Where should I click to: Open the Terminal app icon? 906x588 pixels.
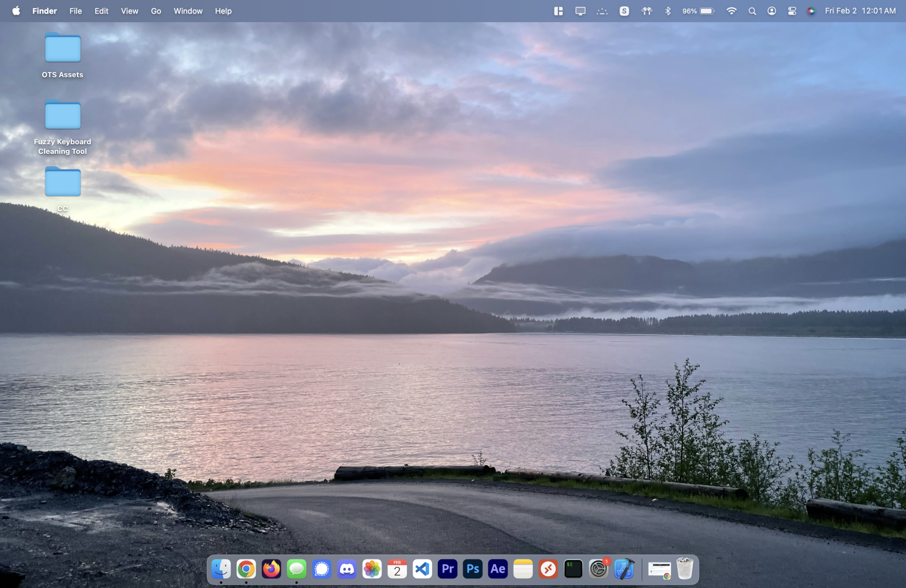[573, 569]
